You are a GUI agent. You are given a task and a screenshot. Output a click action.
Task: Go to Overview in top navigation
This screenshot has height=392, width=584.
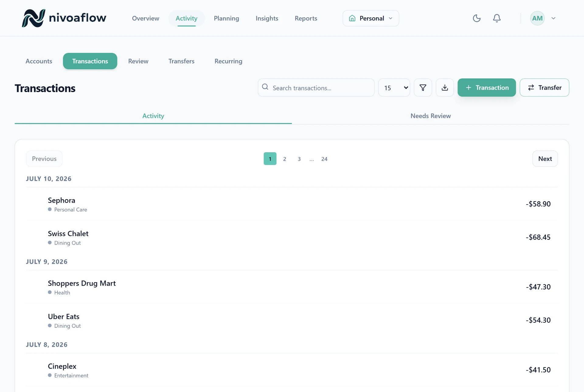[145, 18]
